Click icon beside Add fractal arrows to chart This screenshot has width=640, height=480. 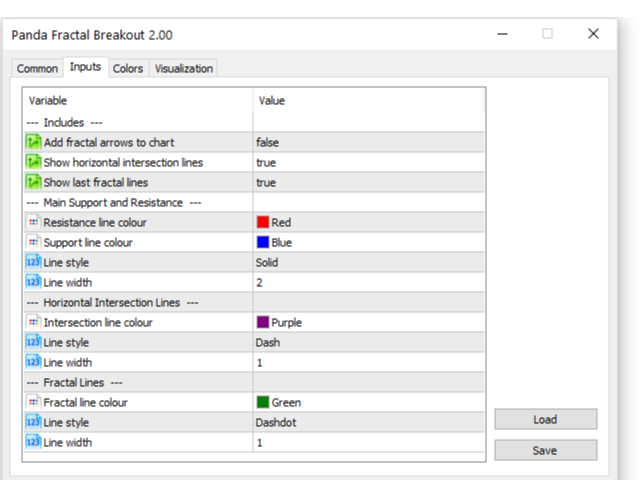pos(33,142)
